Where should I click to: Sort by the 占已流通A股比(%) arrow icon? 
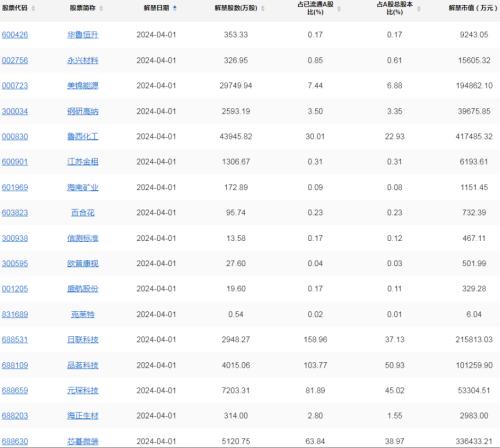click(x=339, y=9)
